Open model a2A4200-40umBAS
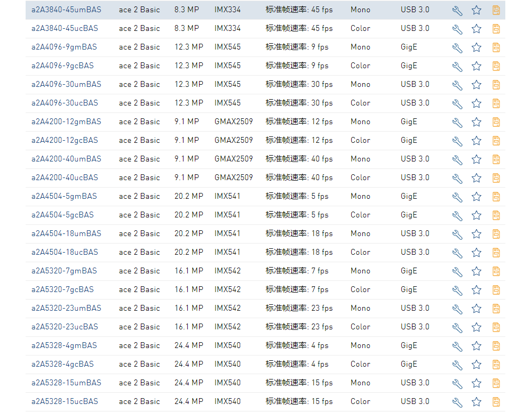The width and height of the screenshot is (532, 412). coord(66,159)
